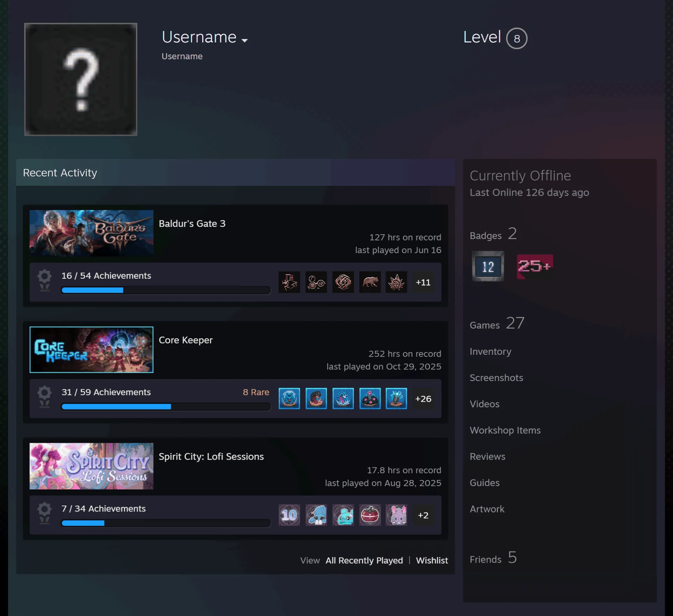Click the red tomato Spirit City achievement icon
This screenshot has height=616, width=673.
[370, 515]
